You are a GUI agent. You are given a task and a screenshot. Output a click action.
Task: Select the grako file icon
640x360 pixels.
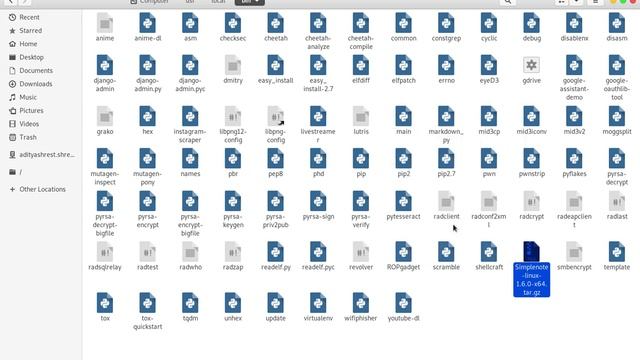105,116
